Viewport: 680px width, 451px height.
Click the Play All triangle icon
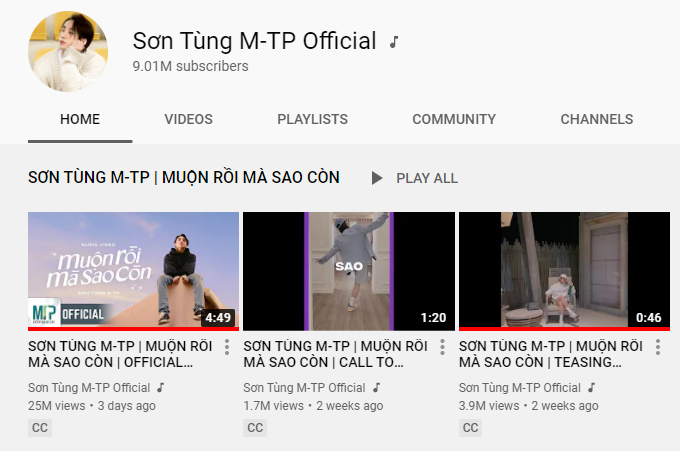(377, 178)
